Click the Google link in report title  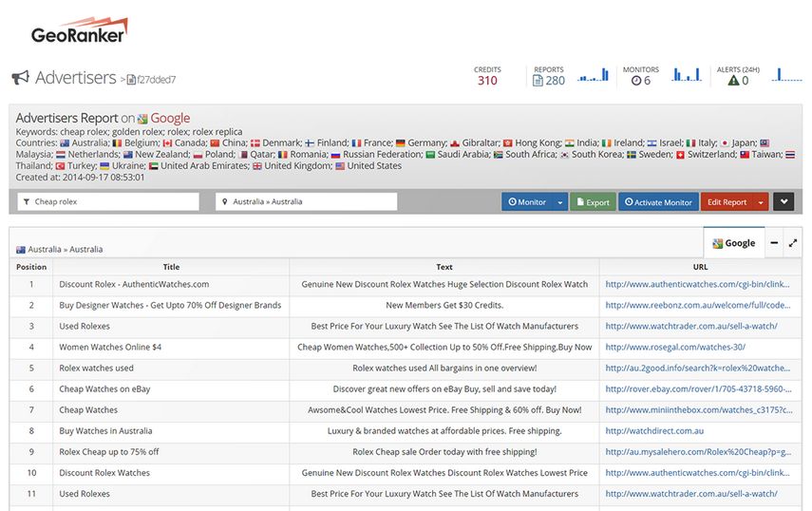170,119
